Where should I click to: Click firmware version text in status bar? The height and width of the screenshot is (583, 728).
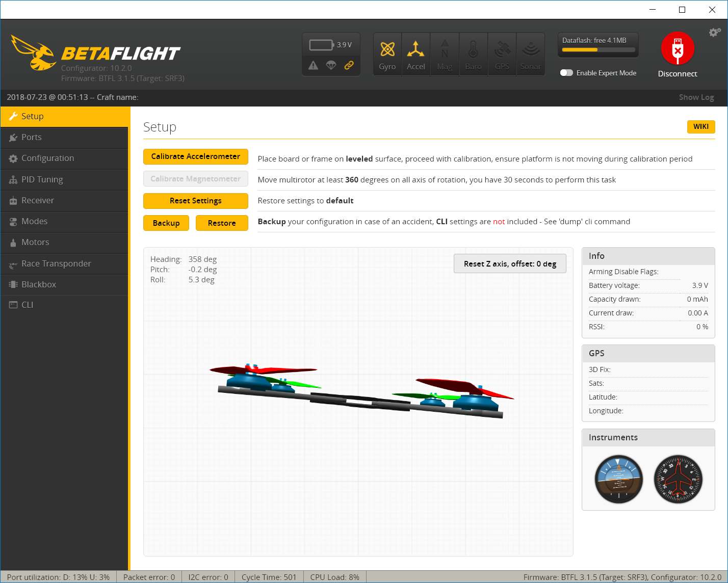[x=622, y=577]
